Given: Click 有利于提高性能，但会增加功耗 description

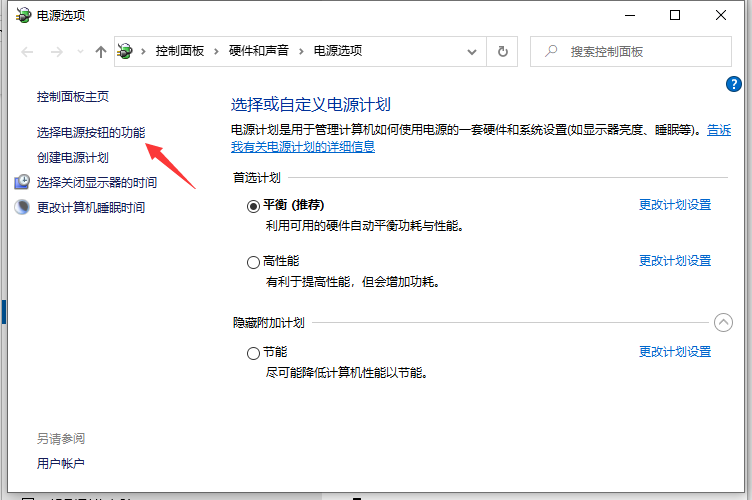Looking at the screenshot, I should pos(352,282).
